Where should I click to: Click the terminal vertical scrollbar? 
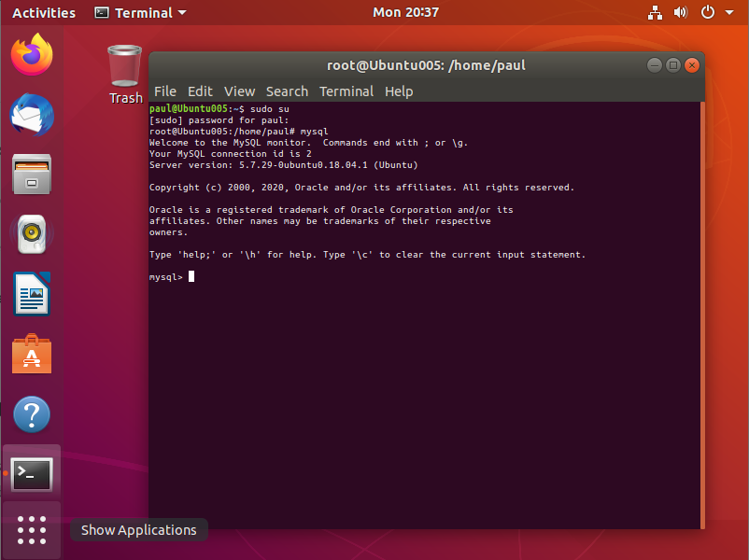[702, 315]
